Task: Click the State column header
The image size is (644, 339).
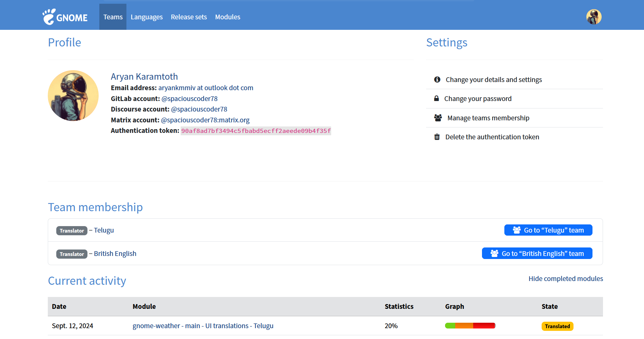Action: [549, 306]
